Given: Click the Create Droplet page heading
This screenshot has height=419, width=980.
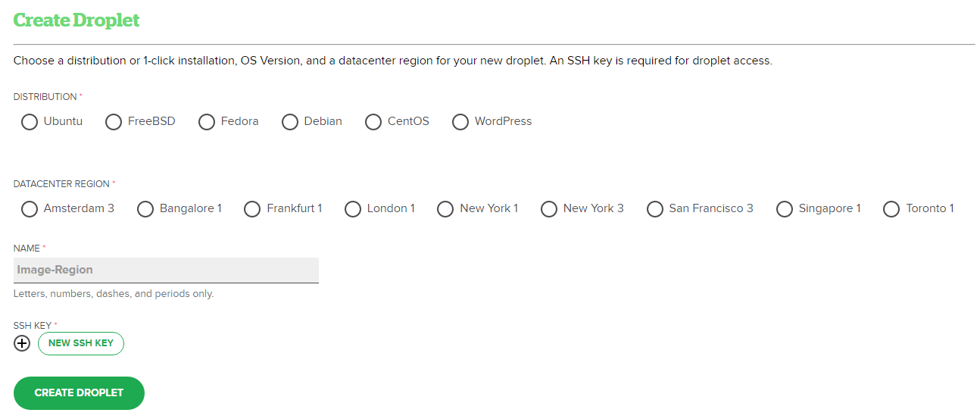Looking at the screenshot, I should pos(76,20).
